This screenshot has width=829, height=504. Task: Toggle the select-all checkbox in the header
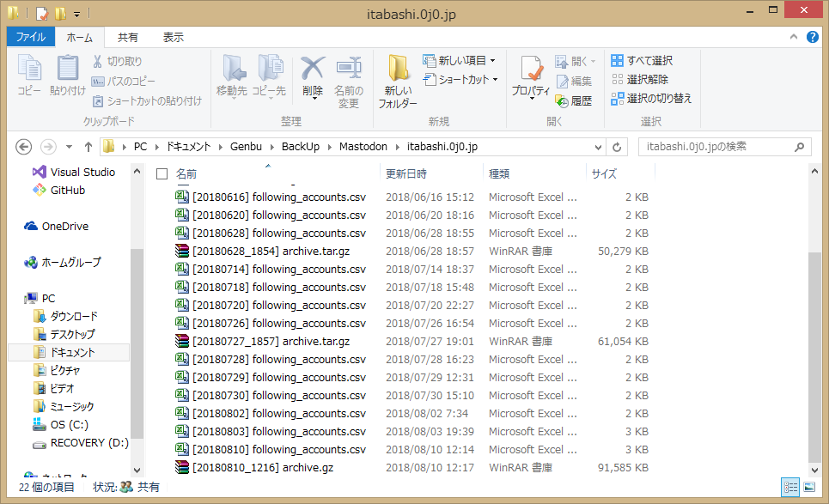coord(162,174)
